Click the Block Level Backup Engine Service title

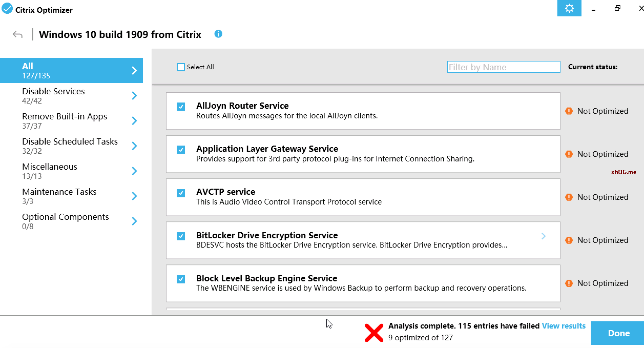click(267, 278)
